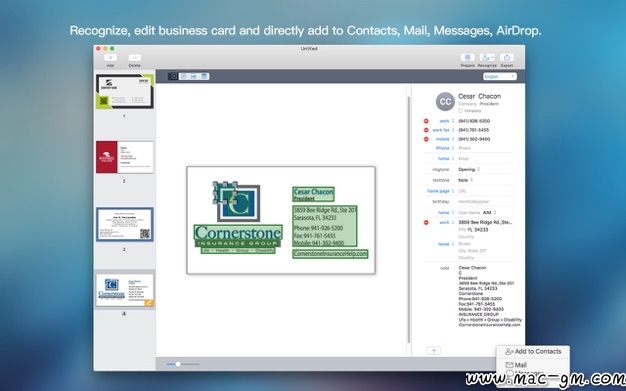The height and width of the screenshot is (391, 626).
Task: Click the Prepare toolbar icon
Action: pyautogui.click(x=468, y=58)
